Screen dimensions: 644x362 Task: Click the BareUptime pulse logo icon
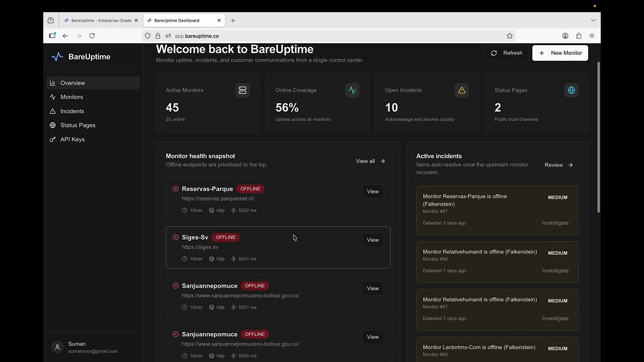tap(57, 57)
